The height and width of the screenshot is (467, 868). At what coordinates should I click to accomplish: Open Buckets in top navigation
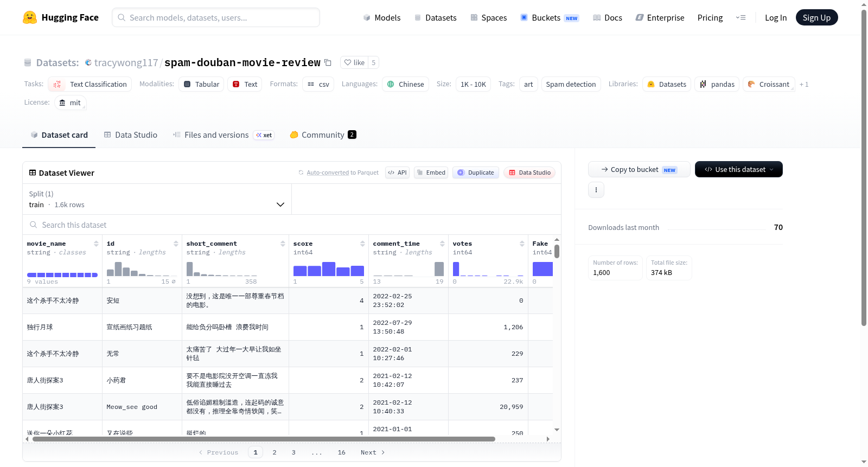(550, 17)
